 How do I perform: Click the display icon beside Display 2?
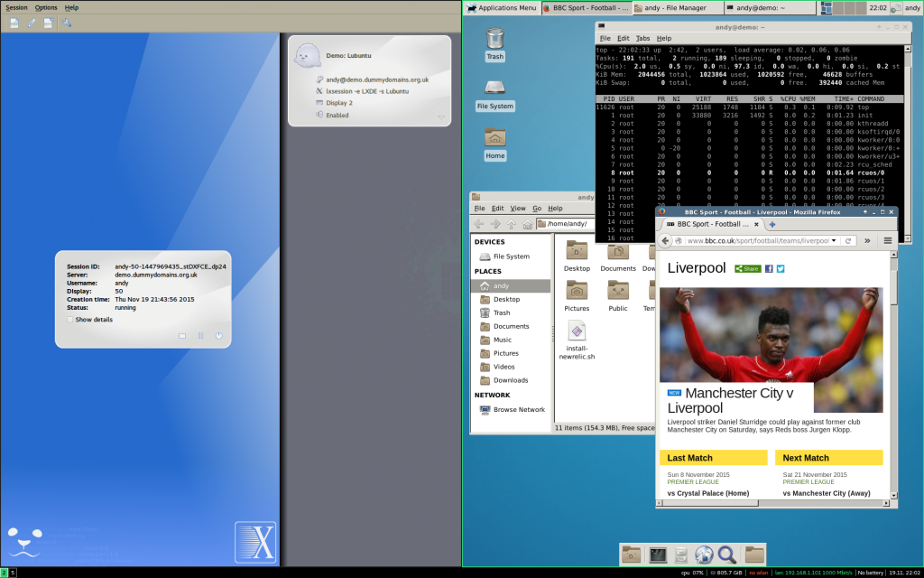tap(319, 103)
